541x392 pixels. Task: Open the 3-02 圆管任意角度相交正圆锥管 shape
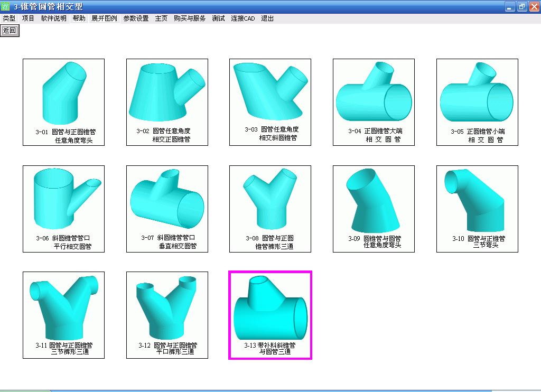point(167,102)
